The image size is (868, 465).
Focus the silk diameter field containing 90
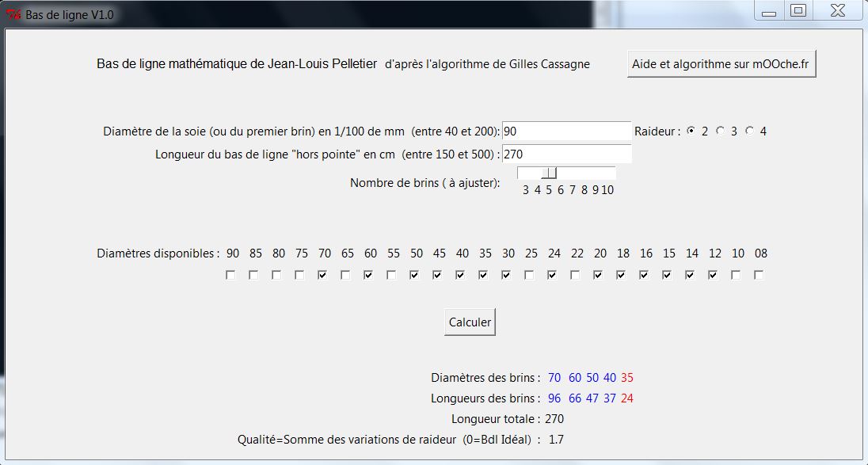(566, 131)
